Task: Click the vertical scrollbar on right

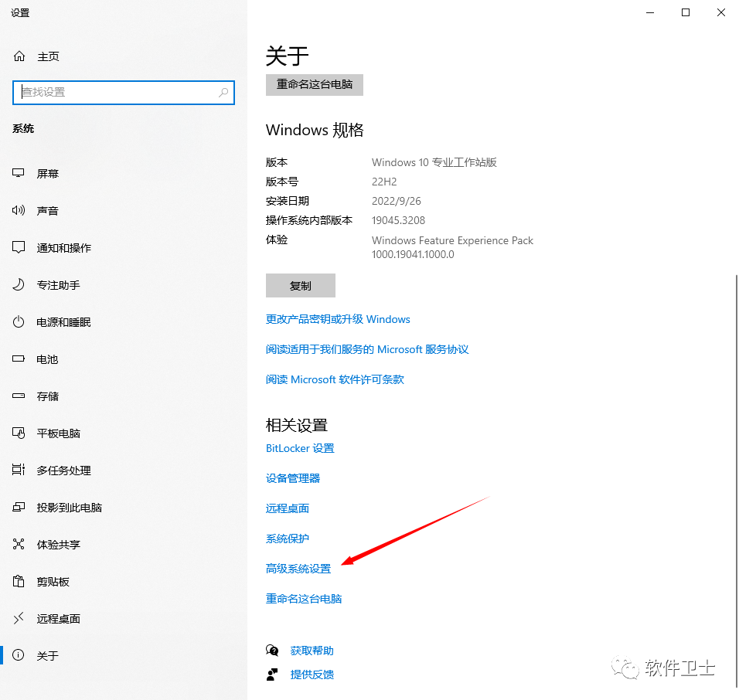Action: (737, 481)
